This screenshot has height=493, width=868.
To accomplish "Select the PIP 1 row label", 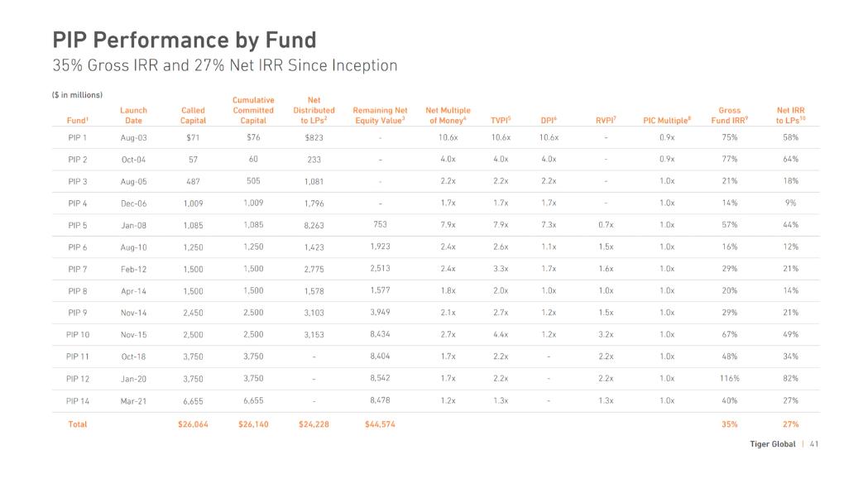I will [78, 137].
